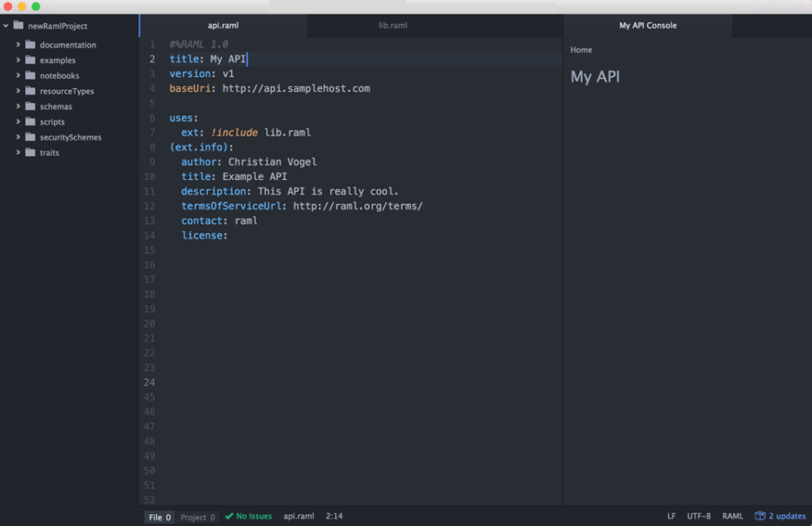Change the UTF-8 encoding selector

point(699,516)
